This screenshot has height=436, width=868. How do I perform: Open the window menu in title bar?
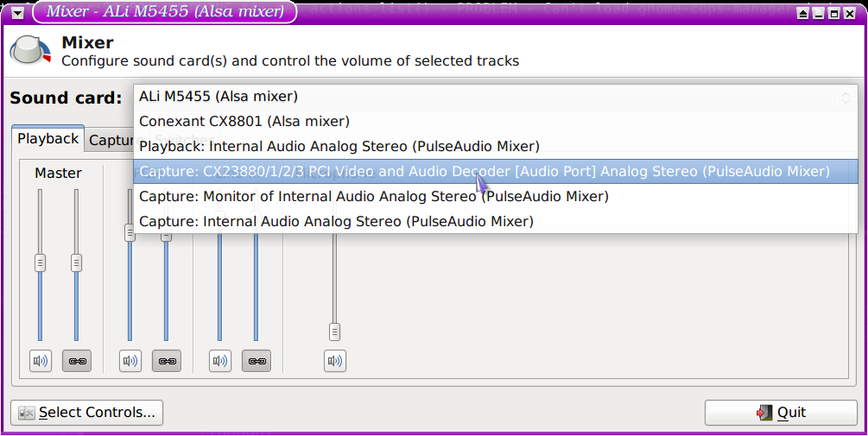16,12
